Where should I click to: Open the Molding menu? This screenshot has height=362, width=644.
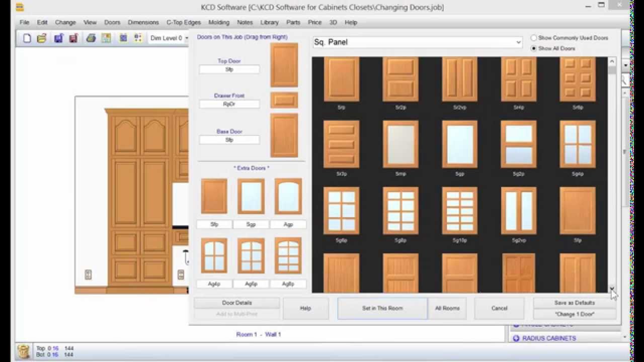click(x=219, y=22)
